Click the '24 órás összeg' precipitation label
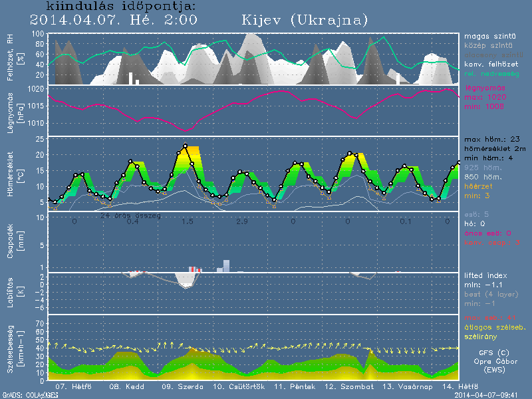Viewport: 532px width, 399px height. pos(130,215)
